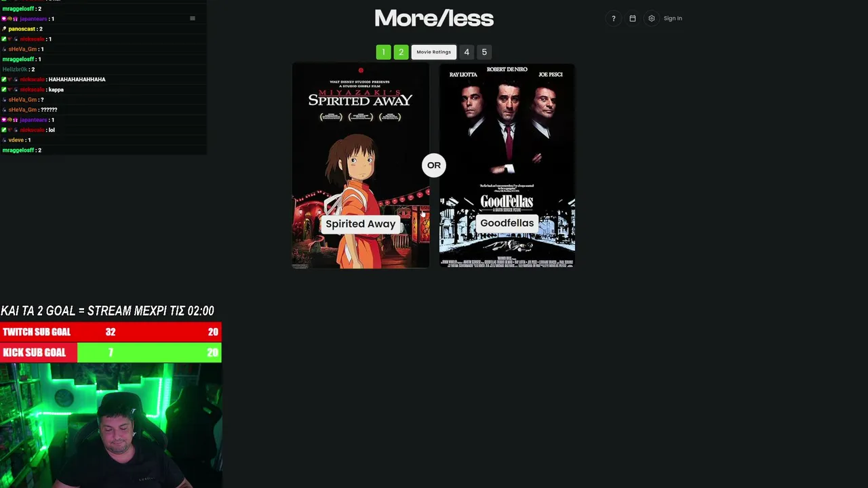Choose the Spirited Away movie card

(361, 166)
